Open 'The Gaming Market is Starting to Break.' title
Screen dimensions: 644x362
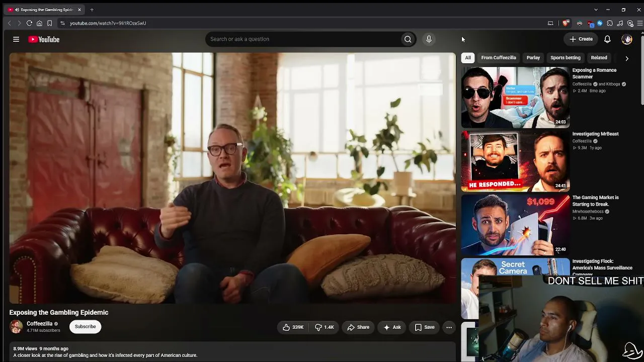point(596,201)
